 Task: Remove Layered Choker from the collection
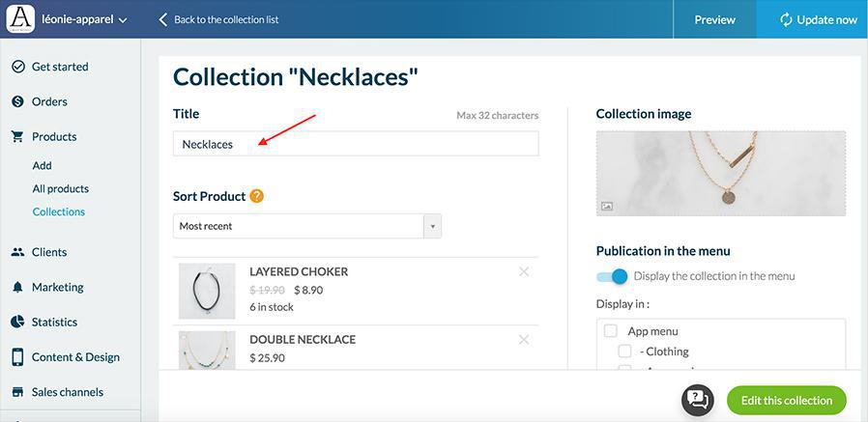(524, 271)
